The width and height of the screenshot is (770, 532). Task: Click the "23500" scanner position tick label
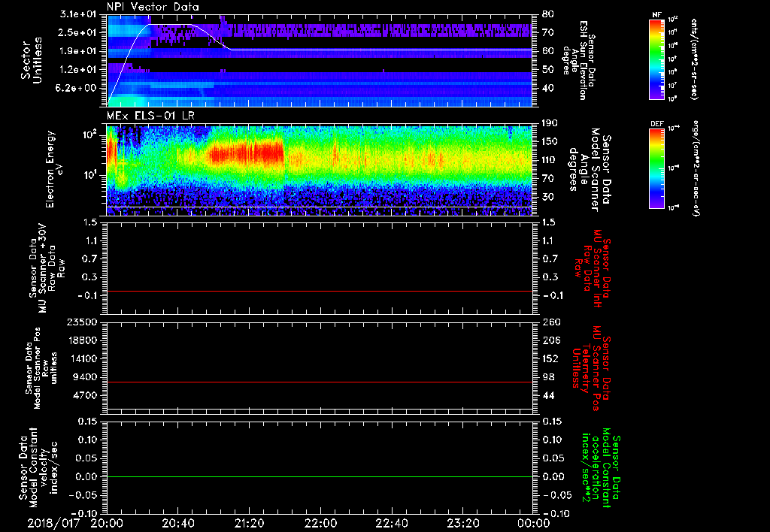click(x=83, y=322)
